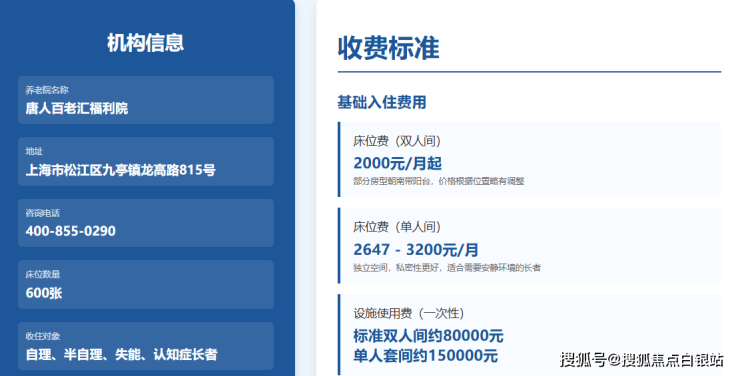
Task: Click the 独立空间 single room description
Action: coord(447,268)
